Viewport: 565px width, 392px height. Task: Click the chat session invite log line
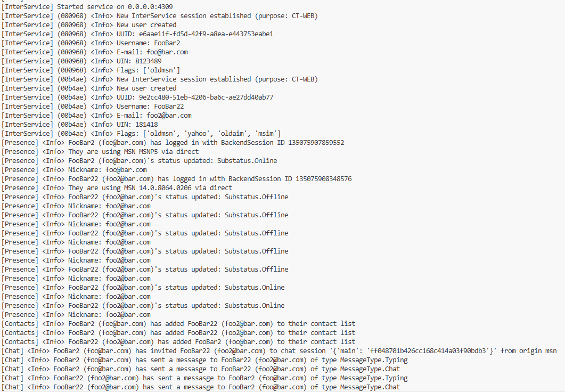coord(279,351)
